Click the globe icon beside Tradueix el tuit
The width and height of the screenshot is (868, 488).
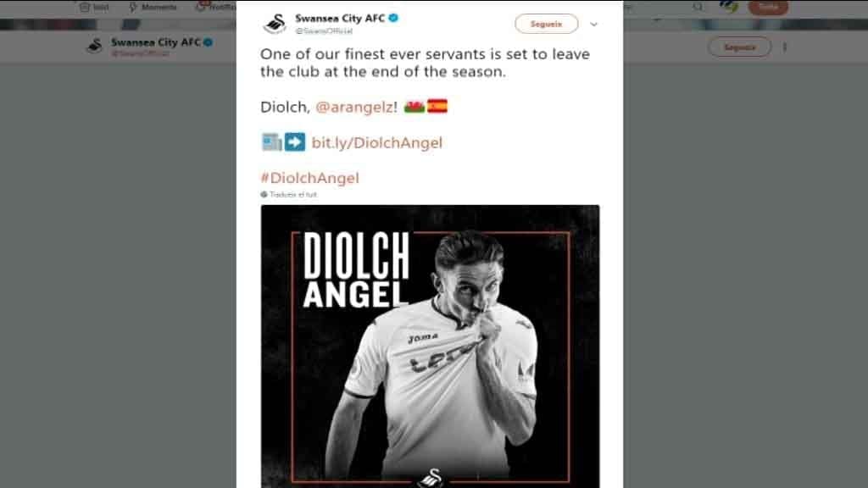pos(264,194)
